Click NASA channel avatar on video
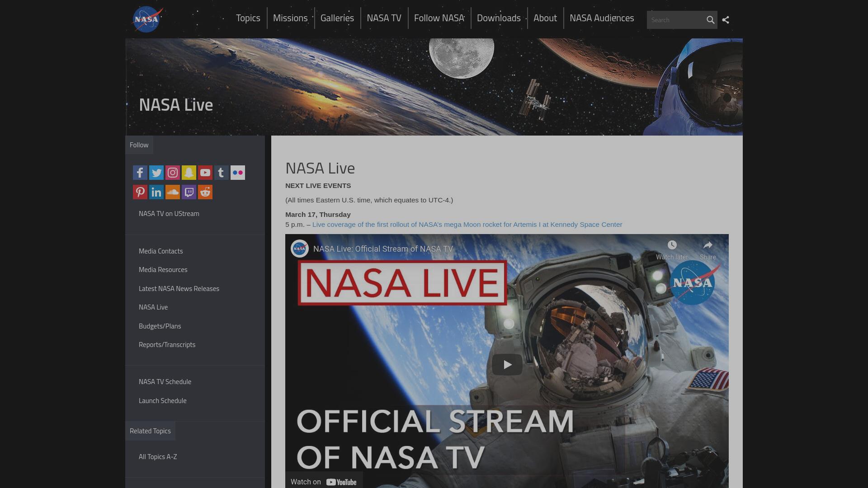The height and width of the screenshot is (488, 868). pyautogui.click(x=299, y=249)
